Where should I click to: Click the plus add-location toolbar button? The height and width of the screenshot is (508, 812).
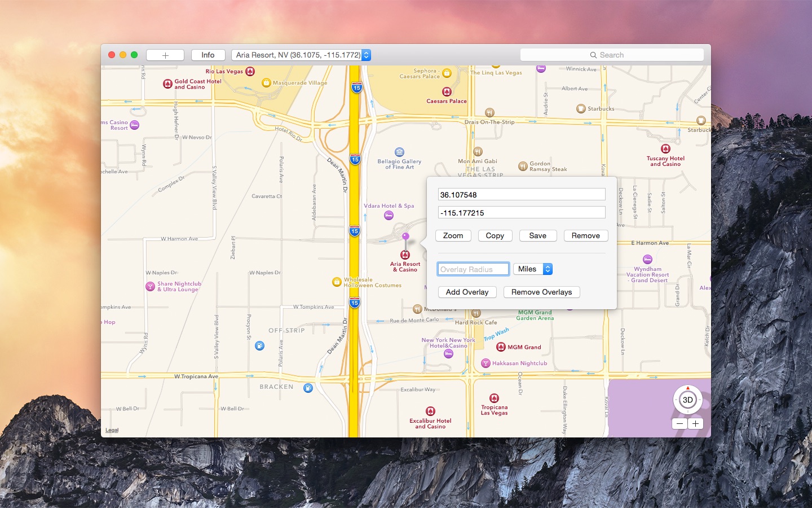coord(165,55)
